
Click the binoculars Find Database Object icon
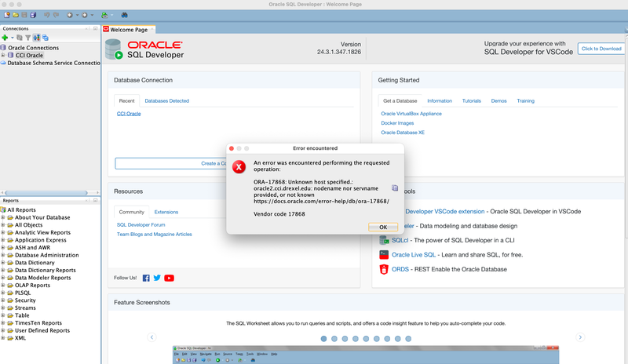pyautogui.click(x=125, y=15)
